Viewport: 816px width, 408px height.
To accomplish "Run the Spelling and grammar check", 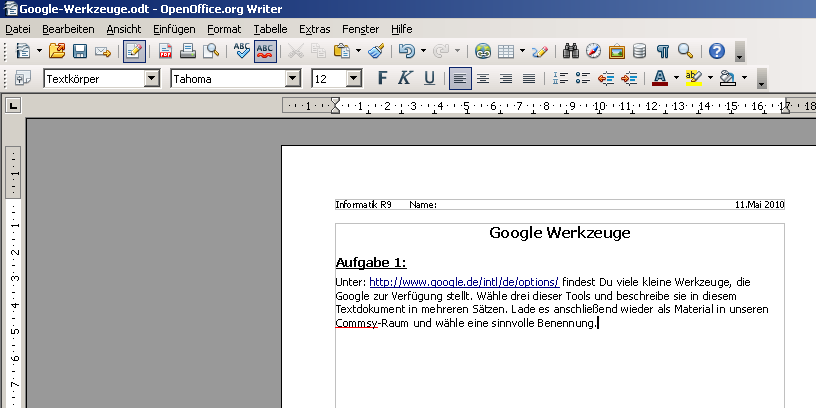I will [x=241, y=51].
